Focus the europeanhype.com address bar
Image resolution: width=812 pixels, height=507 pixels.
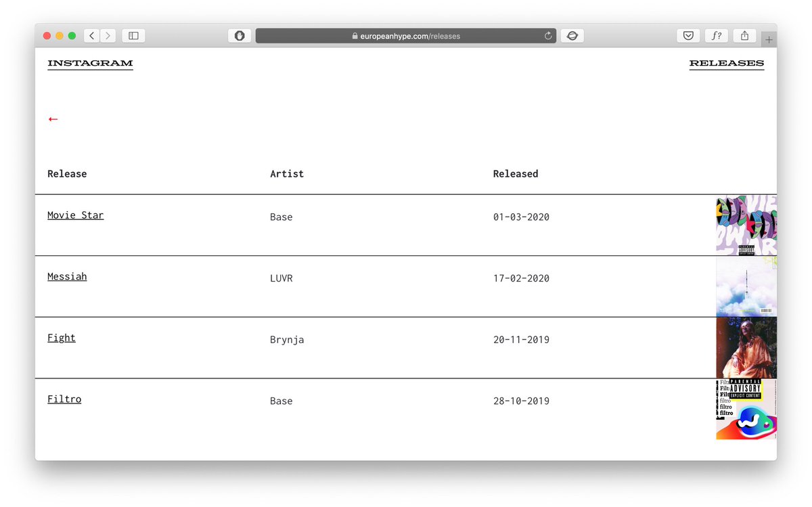pyautogui.click(x=406, y=36)
